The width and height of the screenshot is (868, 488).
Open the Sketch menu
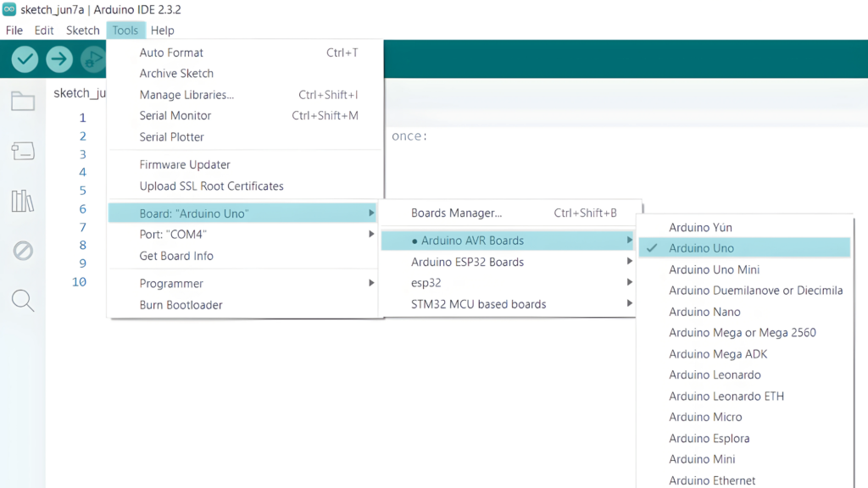point(83,30)
